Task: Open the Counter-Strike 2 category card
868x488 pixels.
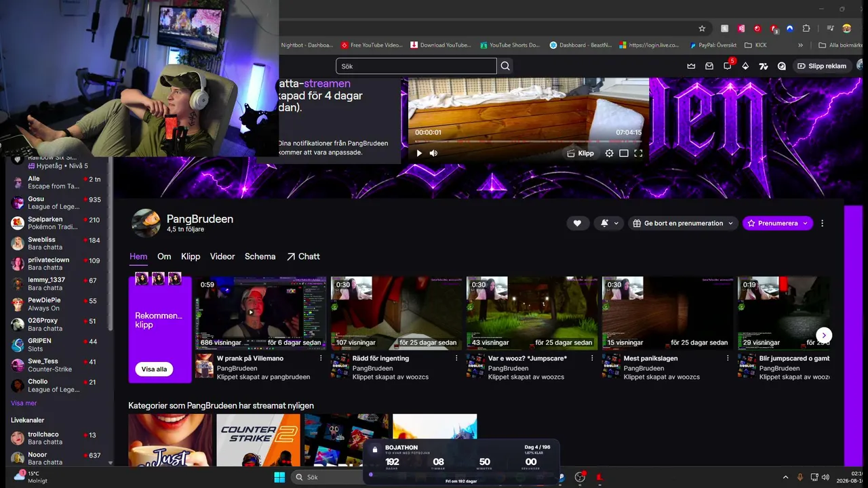Action: point(258,440)
